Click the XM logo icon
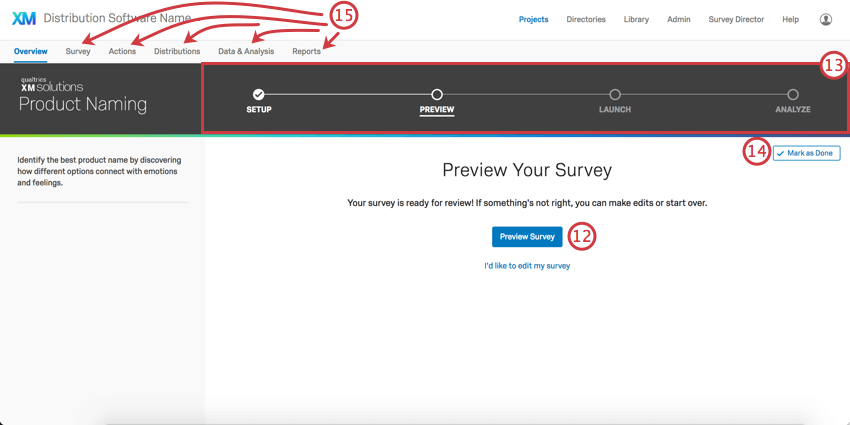850x425 pixels. pos(23,18)
